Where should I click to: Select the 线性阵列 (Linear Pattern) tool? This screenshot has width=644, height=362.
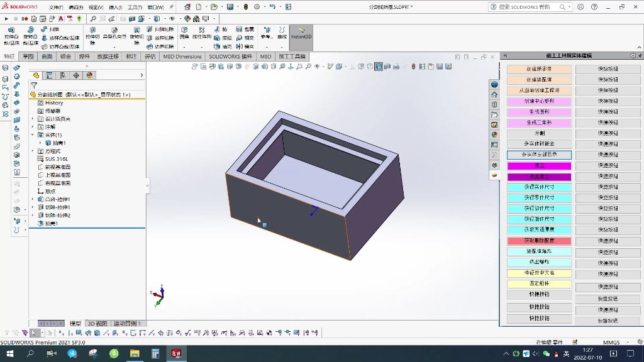(201, 33)
